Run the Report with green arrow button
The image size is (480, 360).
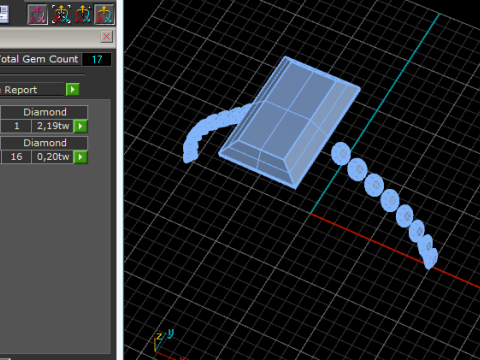point(73,89)
